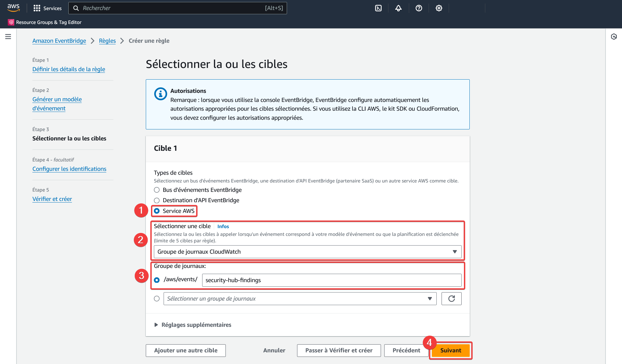Click the AWS notification bell icon
The height and width of the screenshot is (364, 622).
click(398, 8)
